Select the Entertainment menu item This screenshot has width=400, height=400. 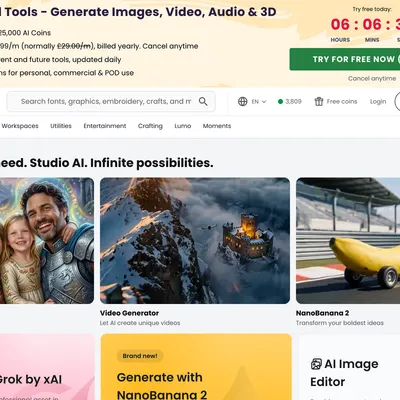coord(105,126)
